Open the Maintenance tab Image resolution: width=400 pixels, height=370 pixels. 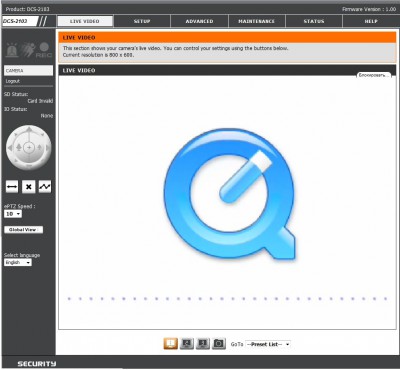[x=257, y=21]
